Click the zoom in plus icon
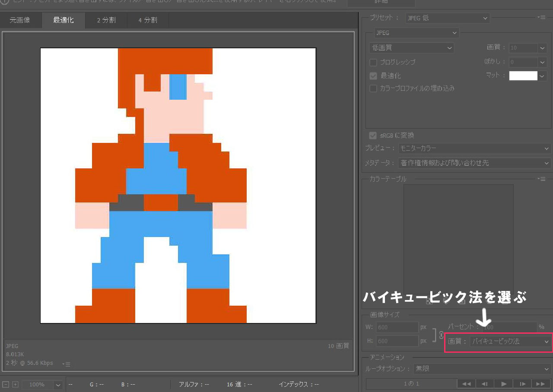This screenshot has height=392, width=553. 15,384
